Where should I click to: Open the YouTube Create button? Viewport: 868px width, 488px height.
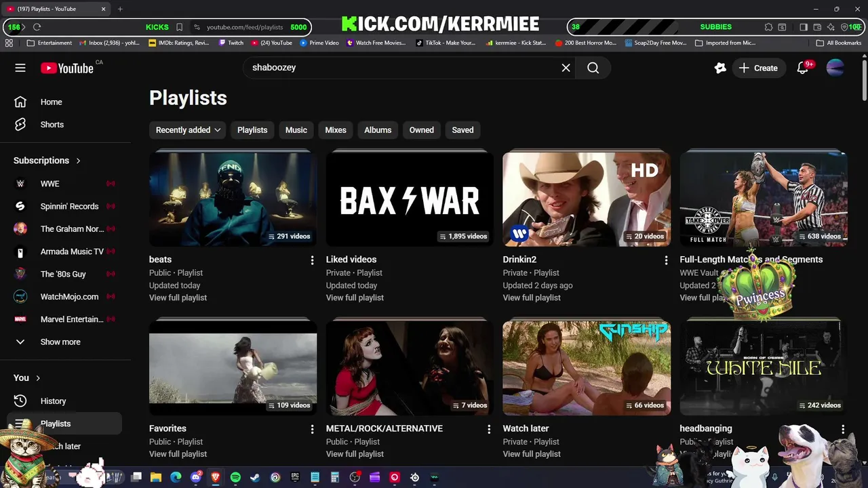coord(758,68)
